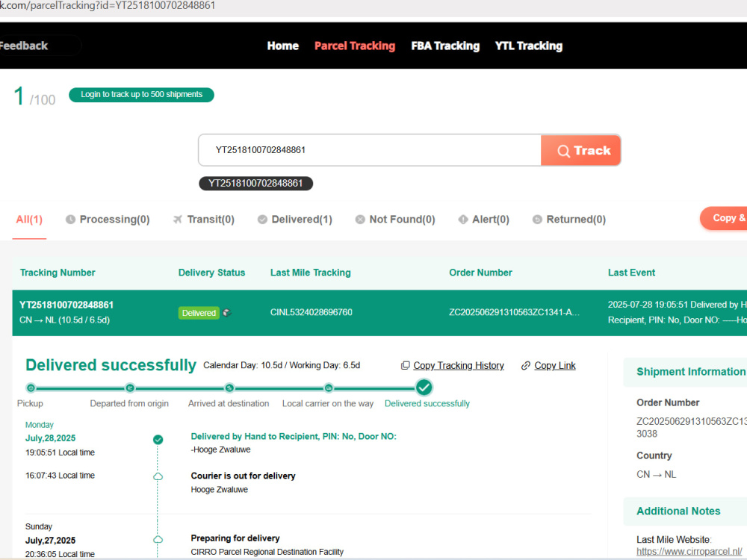Click the Delivered by Hand to Recipient event text

294,437
